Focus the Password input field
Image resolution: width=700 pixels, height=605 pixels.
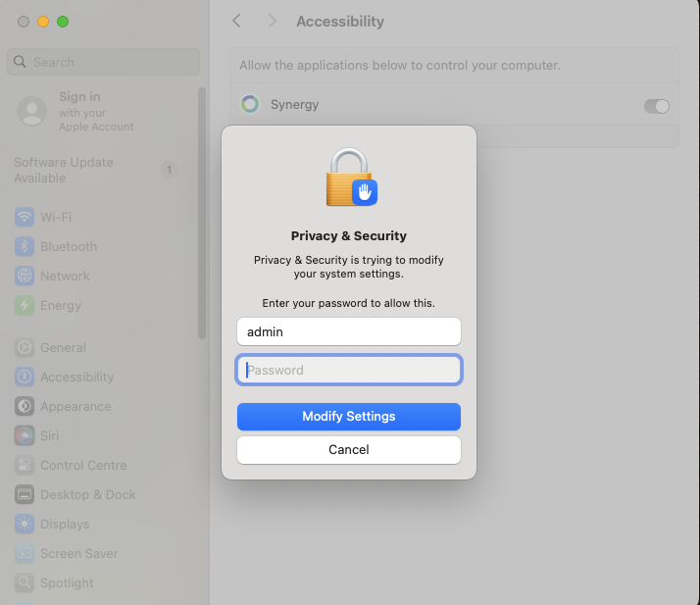(x=349, y=370)
